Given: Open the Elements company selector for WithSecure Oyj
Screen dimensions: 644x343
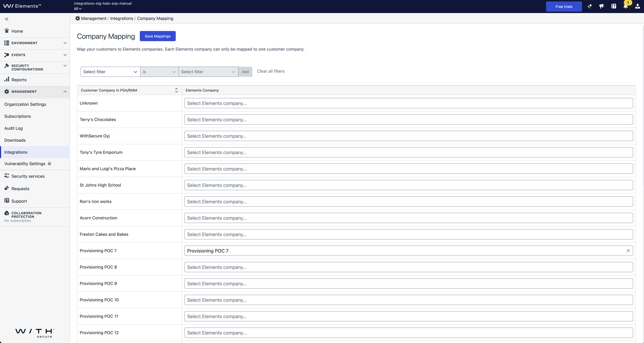Looking at the screenshot, I should coord(409,136).
